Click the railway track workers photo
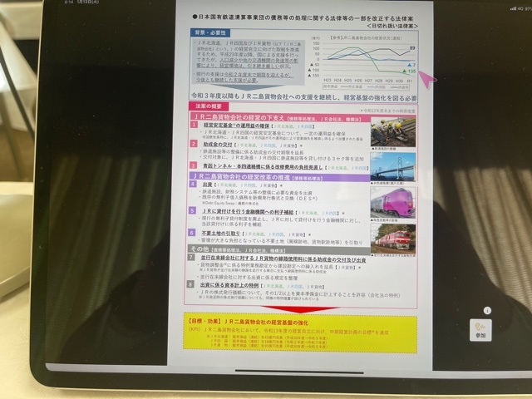 coord(393,131)
